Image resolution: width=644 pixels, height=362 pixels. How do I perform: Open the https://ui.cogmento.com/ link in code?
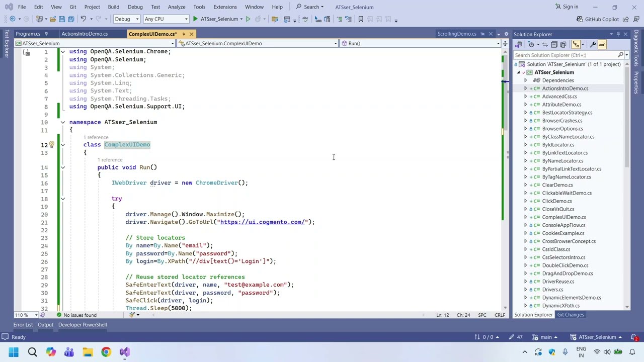click(x=262, y=222)
